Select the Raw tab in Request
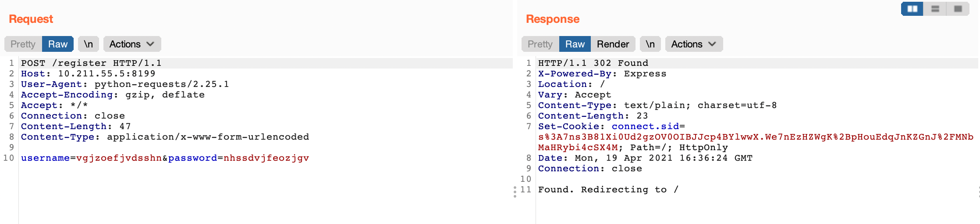The width and height of the screenshot is (980, 224). pos(58,44)
